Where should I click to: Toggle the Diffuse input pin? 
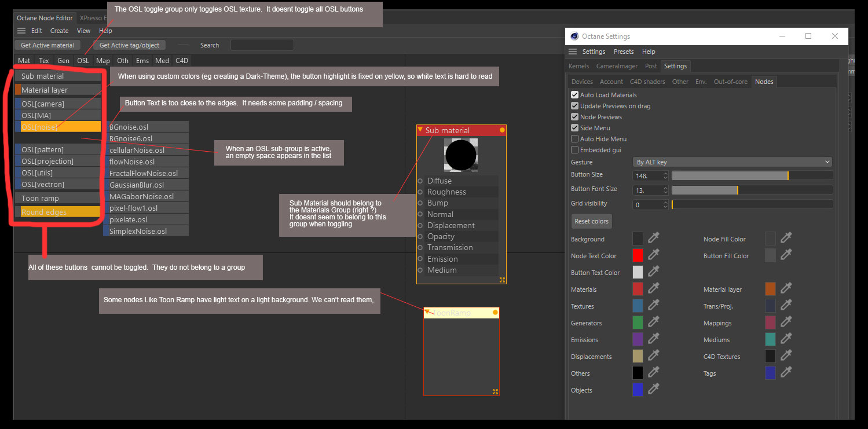pyautogui.click(x=420, y=181)
